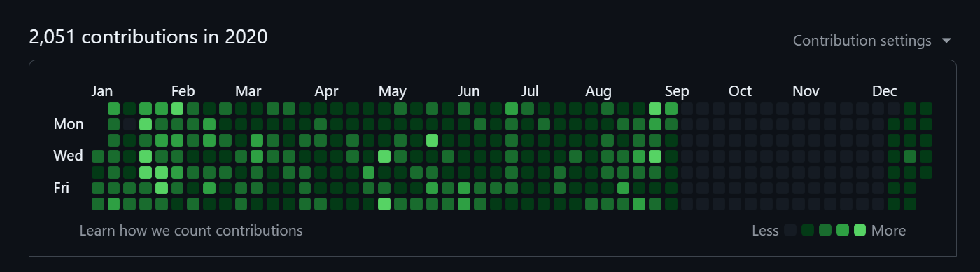Click the Jun month label

click(x=469, y=91)
